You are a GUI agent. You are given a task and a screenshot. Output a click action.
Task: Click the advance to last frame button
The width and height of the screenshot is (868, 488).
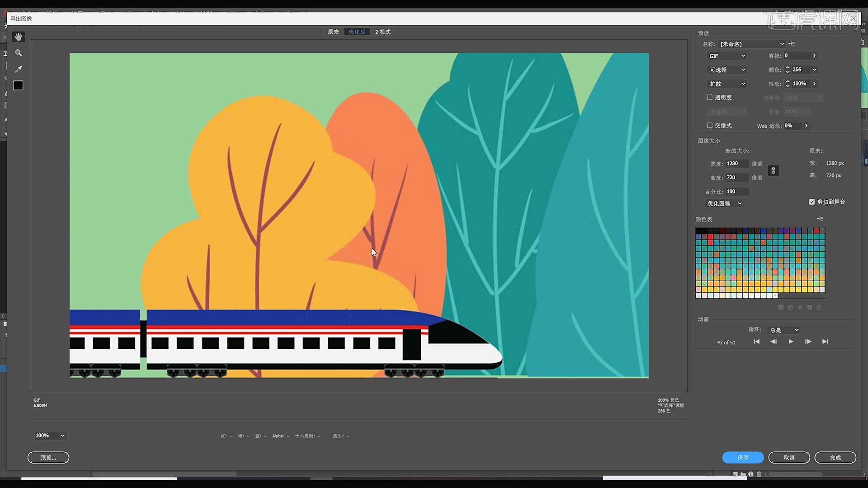826,342
